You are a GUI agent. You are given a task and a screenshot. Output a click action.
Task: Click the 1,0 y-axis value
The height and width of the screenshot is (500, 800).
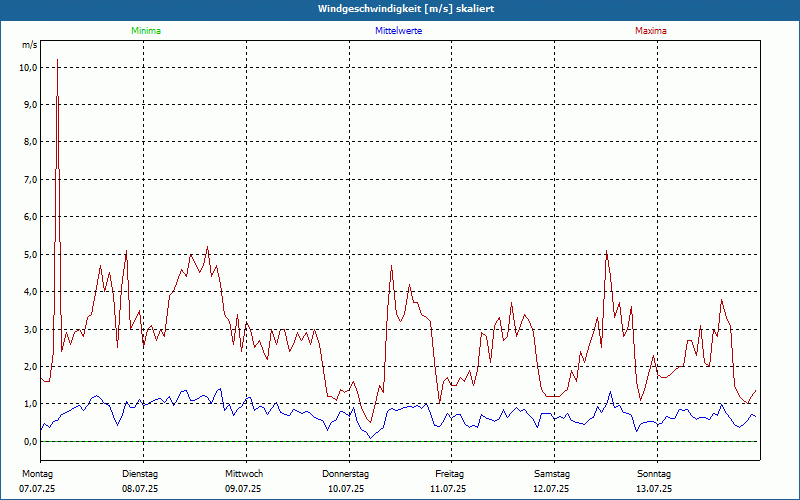coord(31,404)
